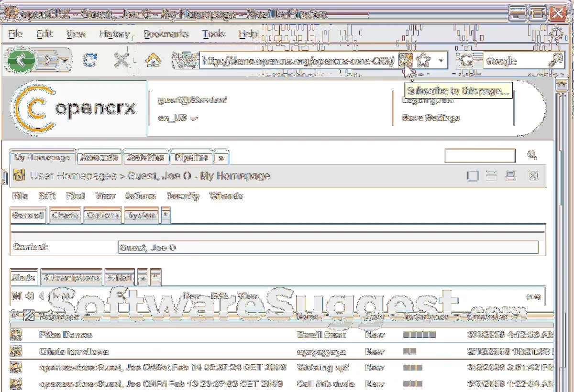Select the E-Mail grid tab
574x392 pixels.
(120, 277)
